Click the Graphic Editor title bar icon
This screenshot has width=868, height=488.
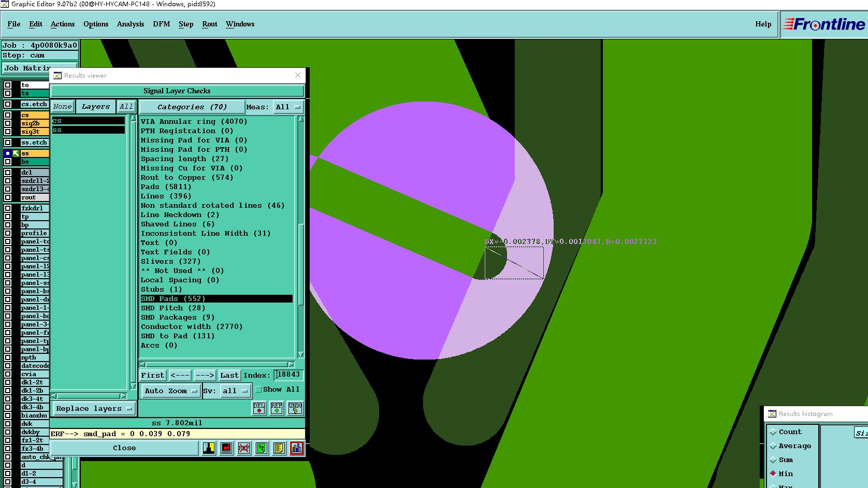pyautogui.click(x=5, y=4)
